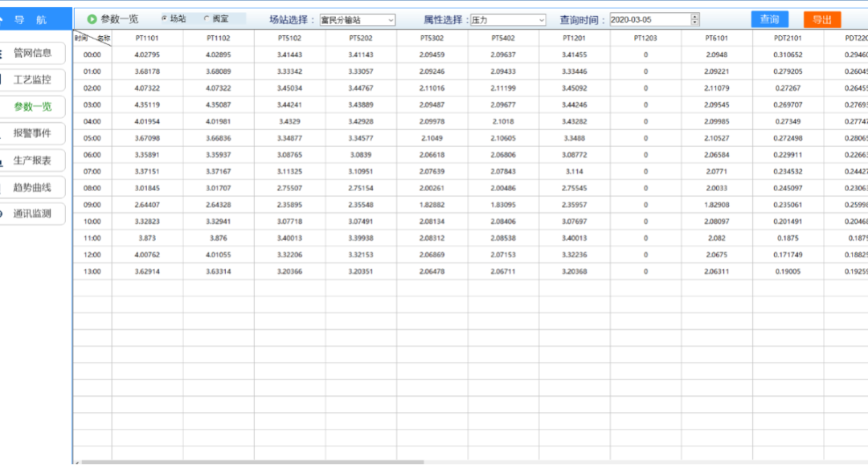The height and width of the screenshot is (465, 868).
Task: Click the green play icon beside 参数一览
Action: pos(92,19)
